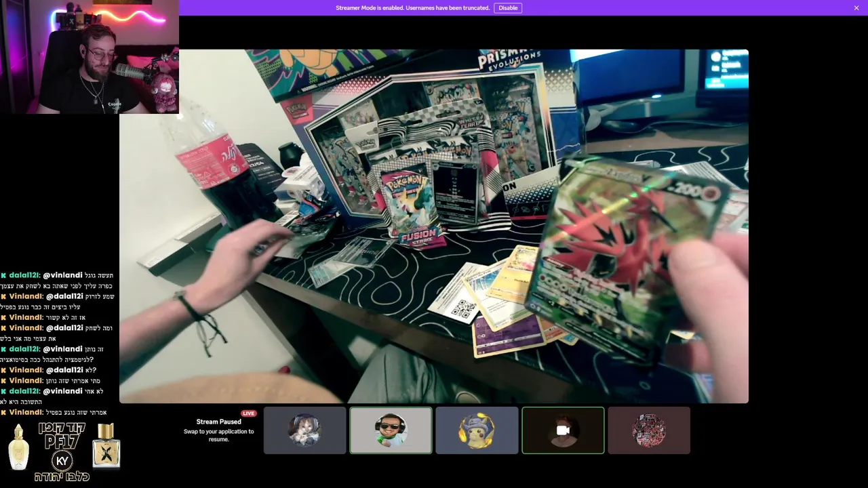The width and height of the screenshot is (868, 488).
Task: Focus the main Pokémon card stream video
Action: click(434, 226)
